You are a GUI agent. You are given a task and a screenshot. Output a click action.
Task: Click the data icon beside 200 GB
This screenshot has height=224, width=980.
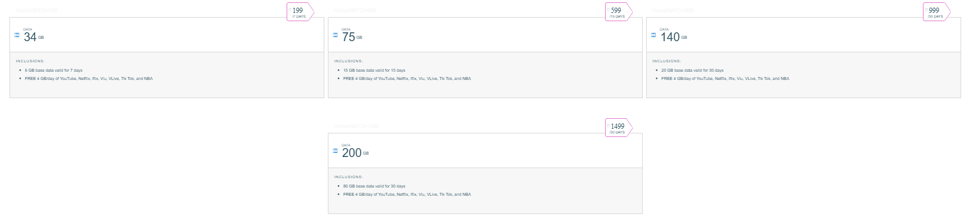(335, 151)
